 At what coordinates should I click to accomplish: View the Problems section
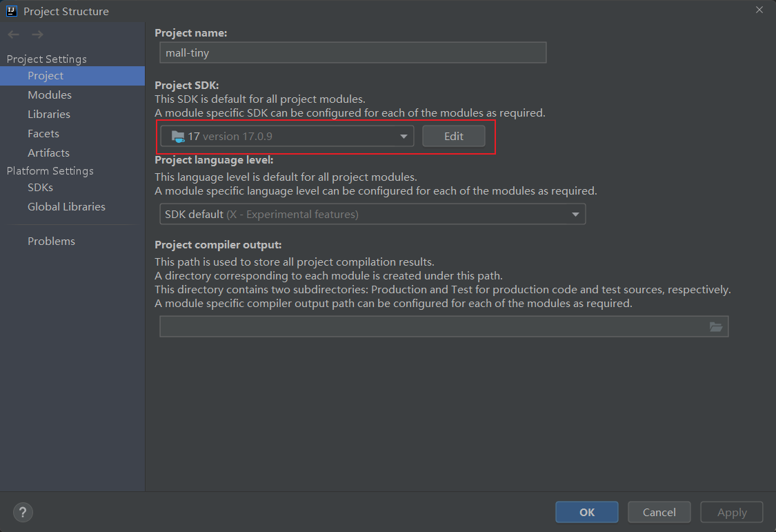pos(51,242)
